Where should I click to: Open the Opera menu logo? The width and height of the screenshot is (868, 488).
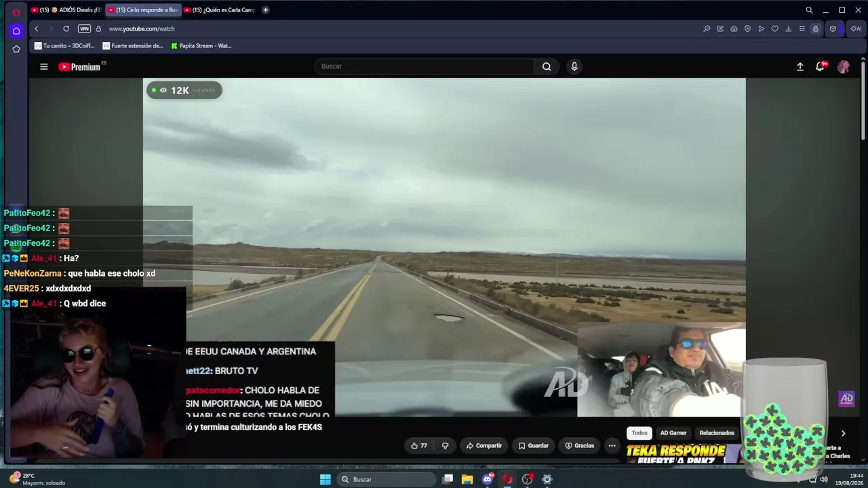[x=16, y=12]
